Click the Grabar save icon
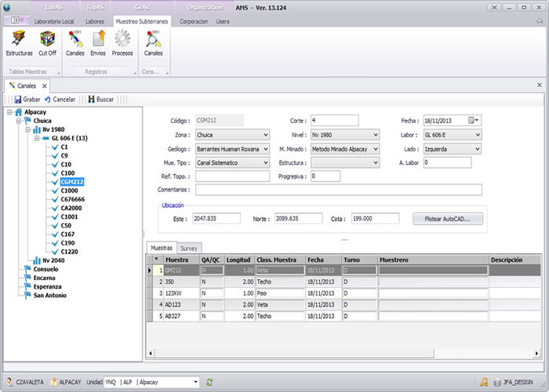The width and height of the screenshot is (549, 392). click(17, 100)
